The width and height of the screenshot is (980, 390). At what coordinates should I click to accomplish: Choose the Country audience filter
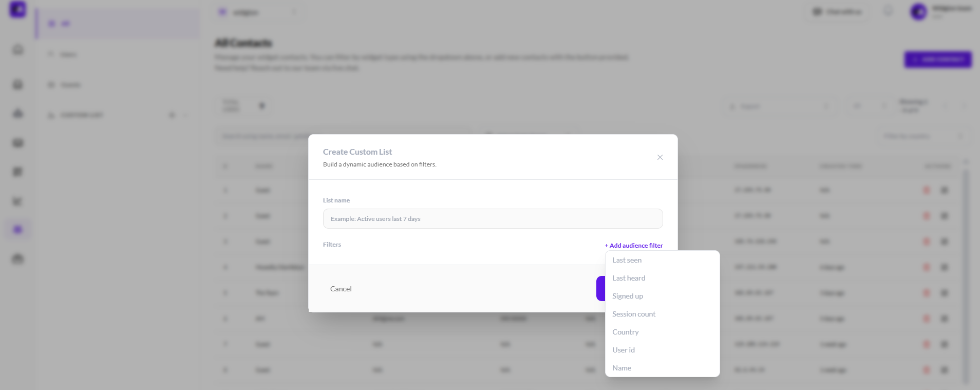tap(626, 332)
